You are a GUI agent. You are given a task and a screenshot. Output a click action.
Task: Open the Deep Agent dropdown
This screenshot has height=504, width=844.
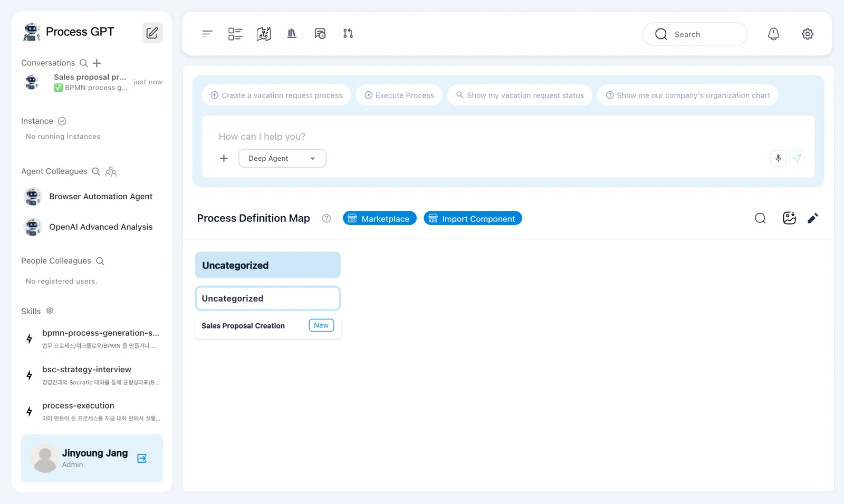click(282, 159)
